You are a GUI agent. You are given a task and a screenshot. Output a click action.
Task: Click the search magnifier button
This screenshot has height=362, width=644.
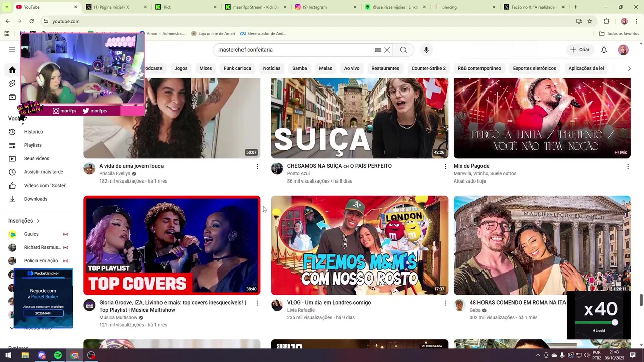pyautogui.click(x=404, y=50)
